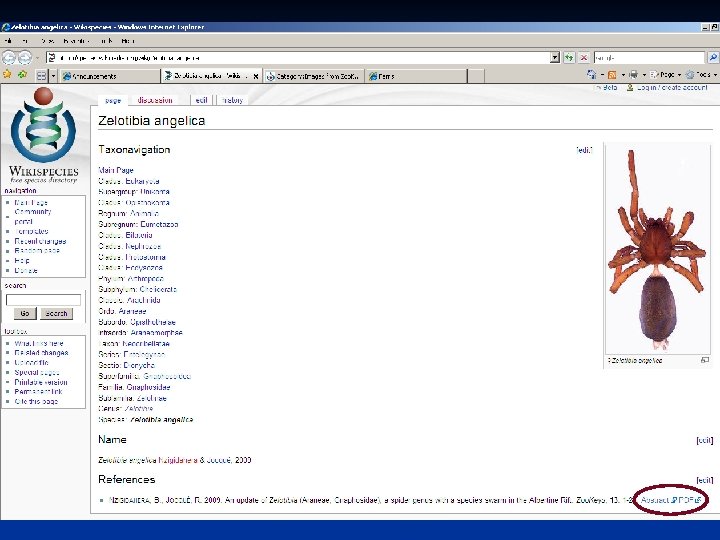Follow the Araneomorphae infraordo link
The image size is (720, 540).
click(157, 332)
